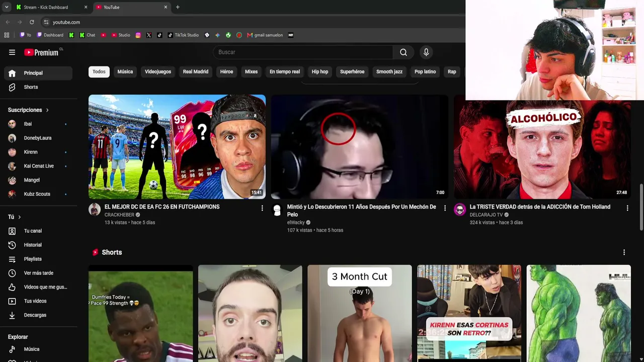644x362 pixels.
Task: Click the Buscar search field
Action: (303, 52)
